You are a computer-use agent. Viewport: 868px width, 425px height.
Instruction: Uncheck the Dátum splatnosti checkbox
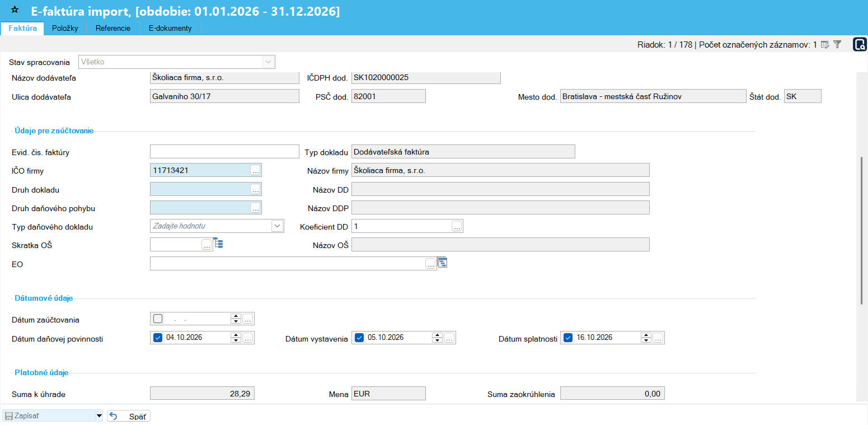[x=568, y=337]
